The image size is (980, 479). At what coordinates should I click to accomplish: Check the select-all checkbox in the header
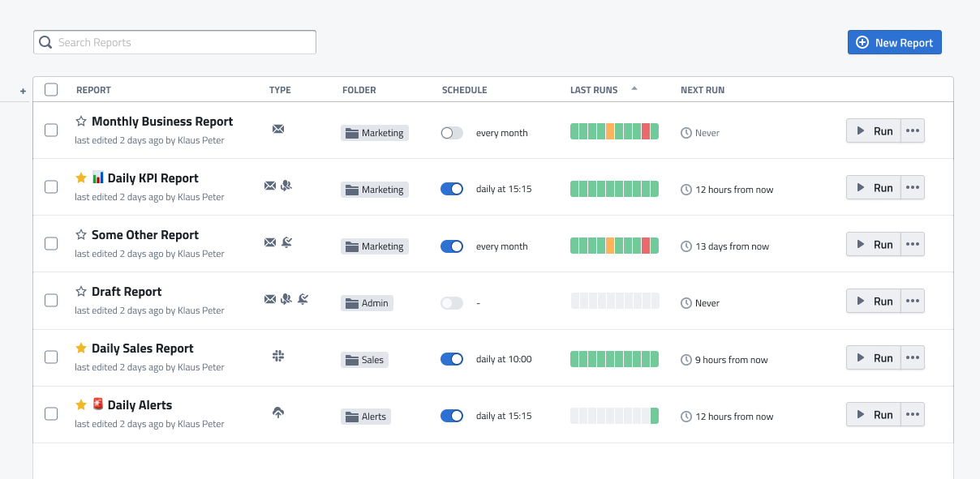click(51, 90)
